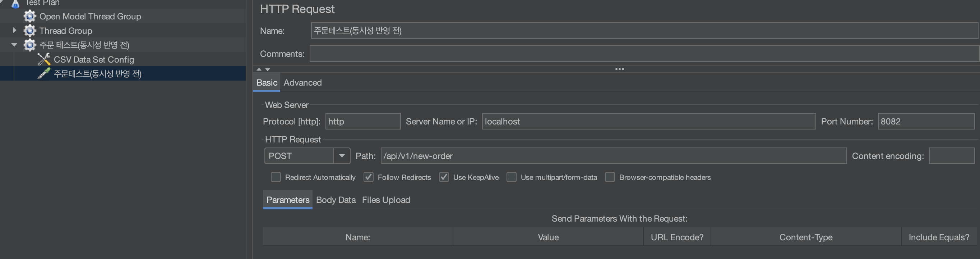Click the Port Number field showing 8082
980x259 pixels.
click(926, 121)
